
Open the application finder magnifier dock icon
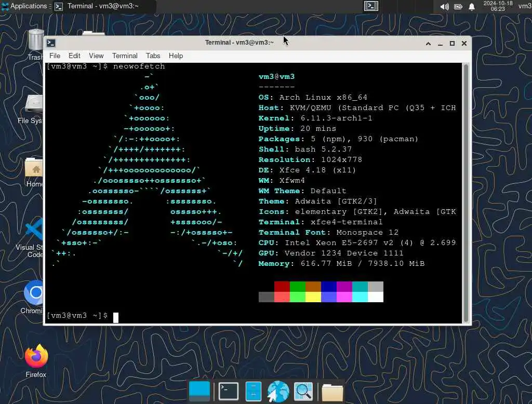coord(303,392)
